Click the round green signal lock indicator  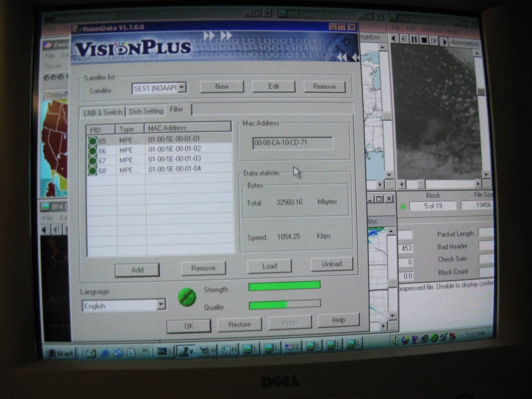coord(187,297)
